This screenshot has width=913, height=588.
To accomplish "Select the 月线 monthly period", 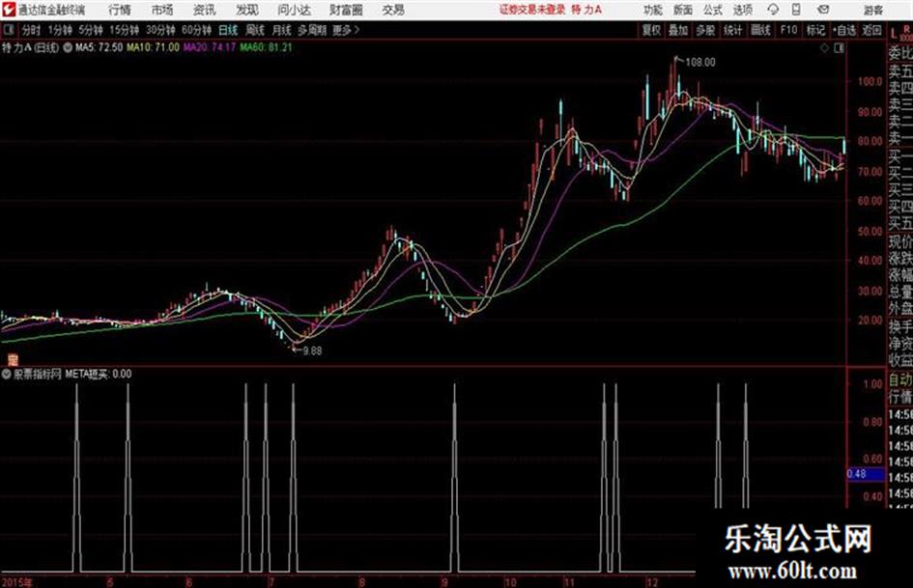I will click(282, 30).
